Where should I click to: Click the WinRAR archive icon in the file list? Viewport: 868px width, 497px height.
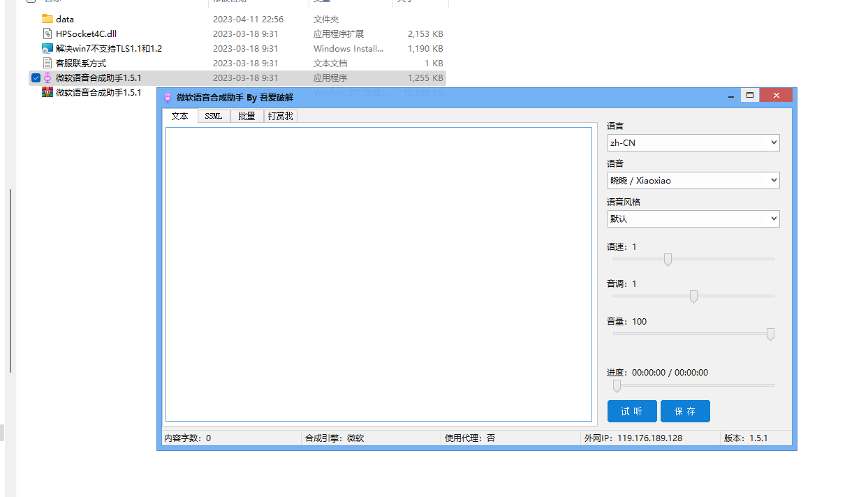click(47, 92)
